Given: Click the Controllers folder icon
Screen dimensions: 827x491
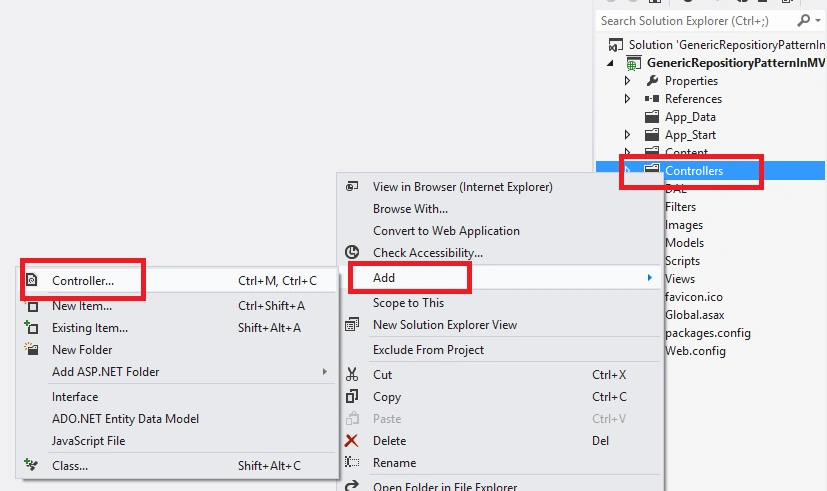Looking at the screenshot, I should pos(652,170).
